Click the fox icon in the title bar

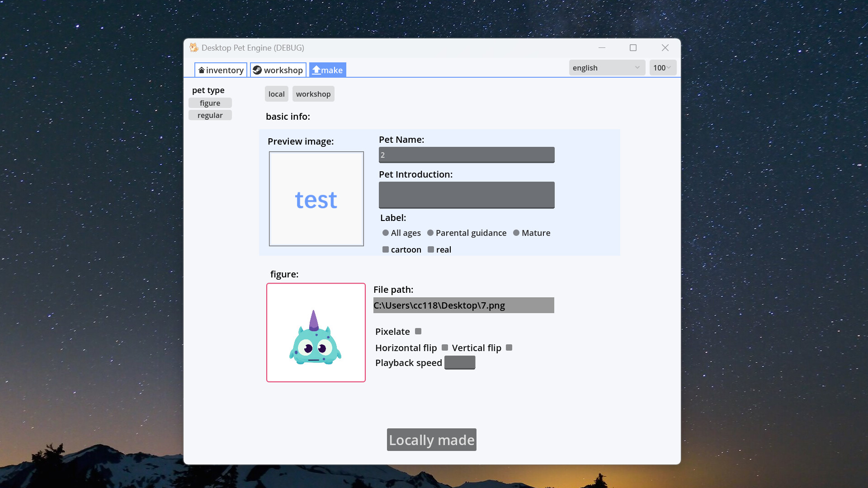click(193, 47)
